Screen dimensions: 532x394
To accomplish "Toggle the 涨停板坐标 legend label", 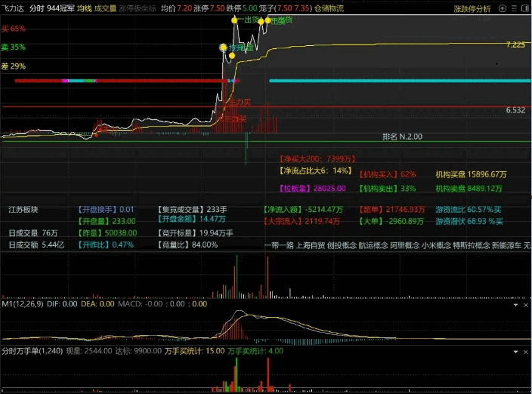I will point(138,8).
